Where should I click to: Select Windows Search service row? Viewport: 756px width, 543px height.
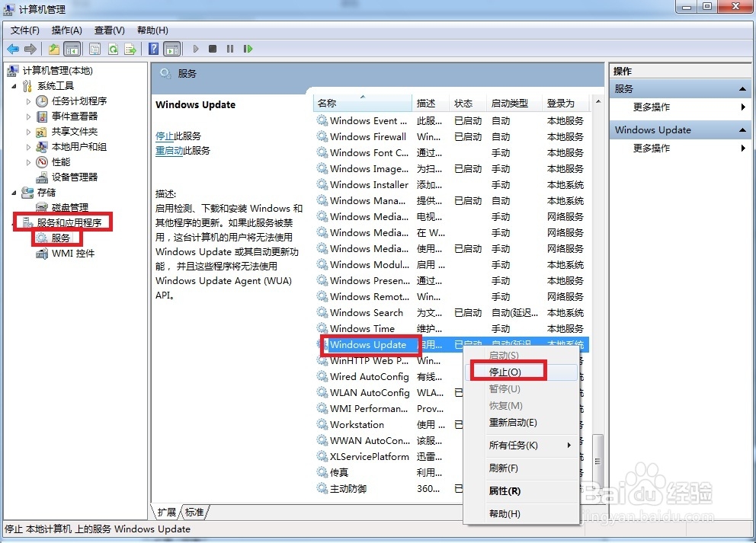click(x=452, y=313)
